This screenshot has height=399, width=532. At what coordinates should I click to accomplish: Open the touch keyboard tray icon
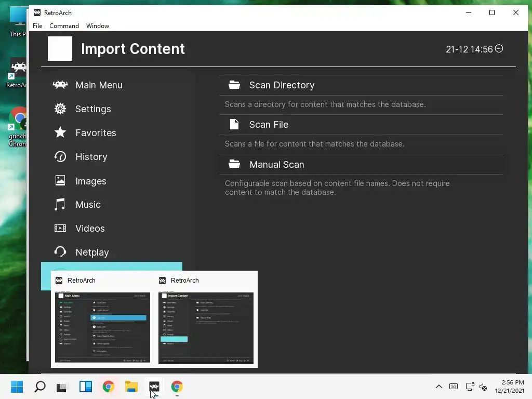(x=453, y=387)
